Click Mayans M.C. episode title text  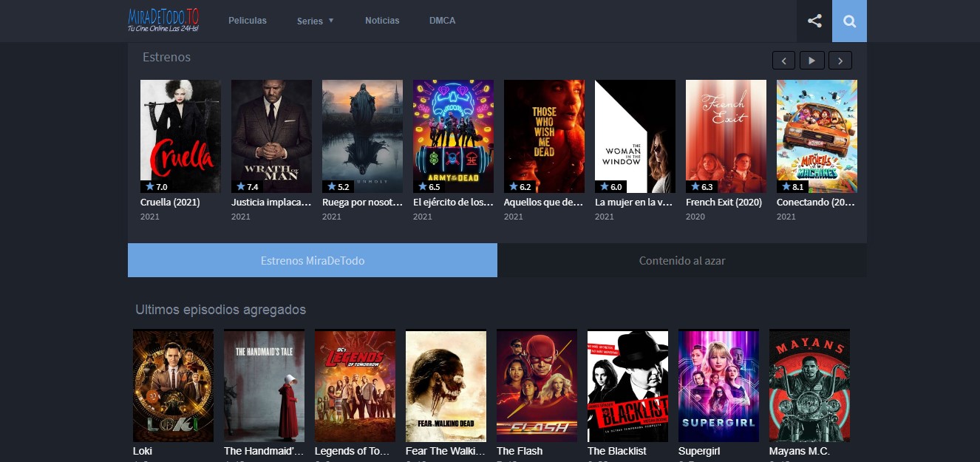click(x=800, y=451)
